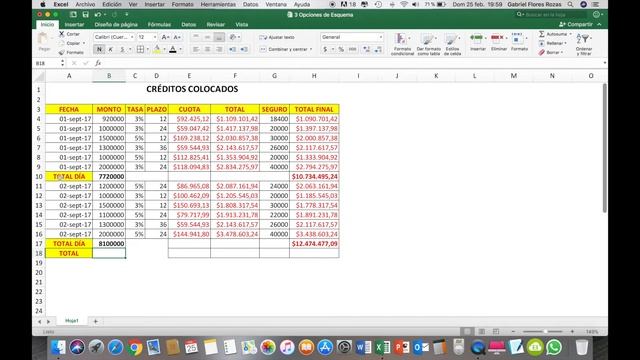Decrease font size with the smaller A button
Viewport: 640px width, 360px height.
coord(177,37)
